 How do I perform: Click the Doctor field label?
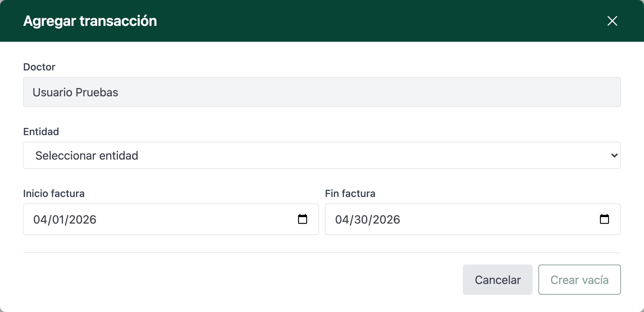(39, 67)
